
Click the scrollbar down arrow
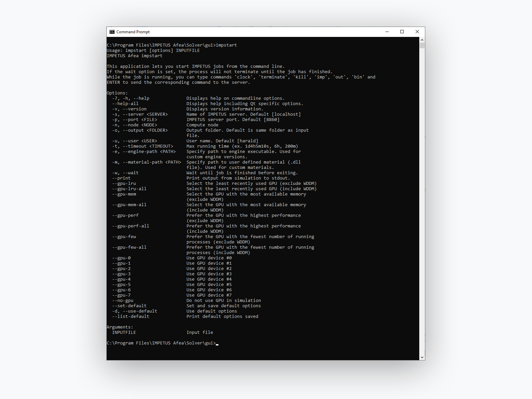(422, 357)
